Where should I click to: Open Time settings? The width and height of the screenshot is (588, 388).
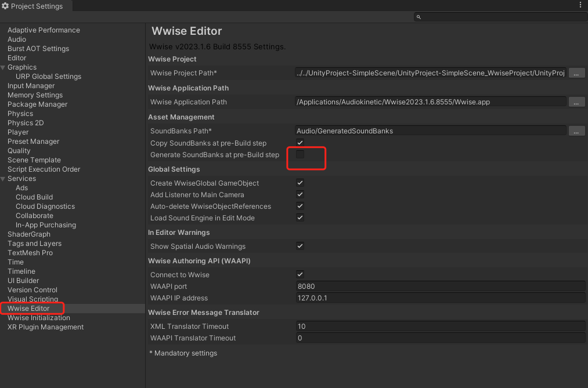tap(15, 262)
